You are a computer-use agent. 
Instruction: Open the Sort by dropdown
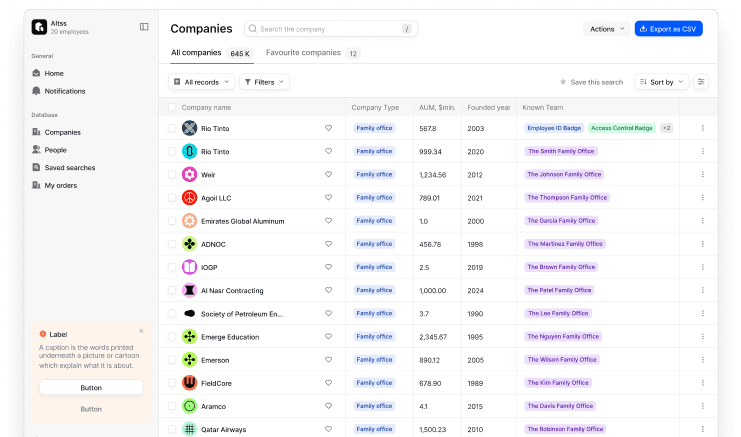[662, 82]
